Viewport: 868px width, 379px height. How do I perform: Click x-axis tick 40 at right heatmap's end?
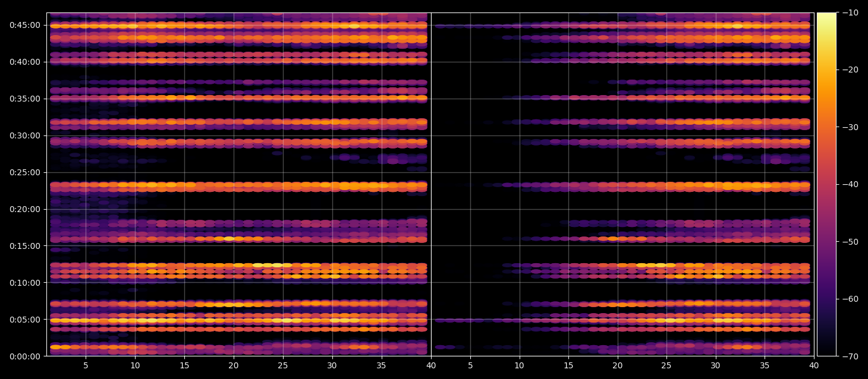[814, 365]
